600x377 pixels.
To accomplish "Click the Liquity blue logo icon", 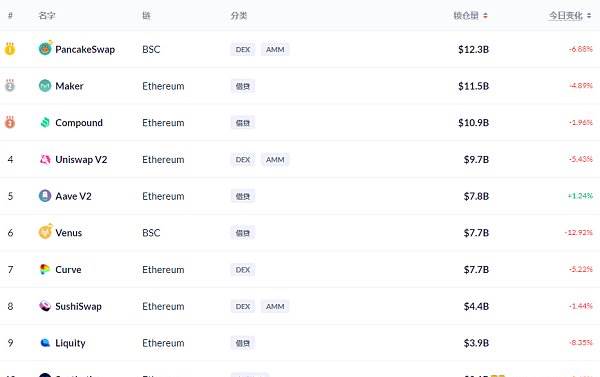I will (x=45, y=343).
